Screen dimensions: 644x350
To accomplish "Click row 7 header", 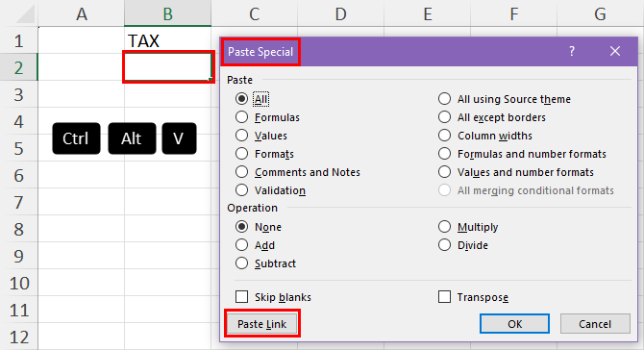I will coord(19,202).
